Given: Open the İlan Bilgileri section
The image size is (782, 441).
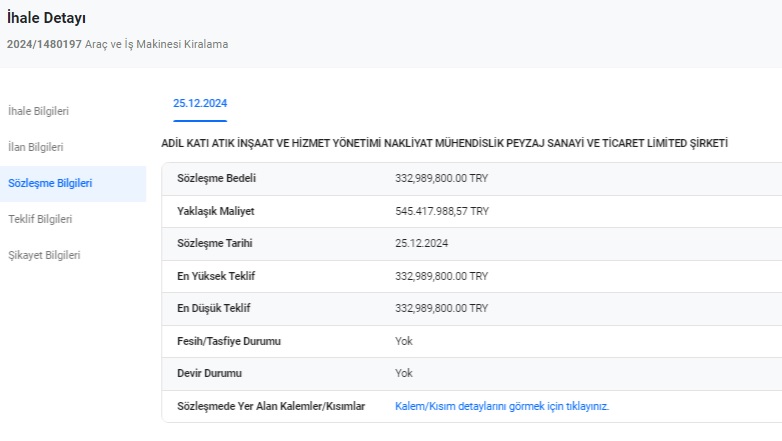Looking at the screenshot, I should (x=35, y=147).
